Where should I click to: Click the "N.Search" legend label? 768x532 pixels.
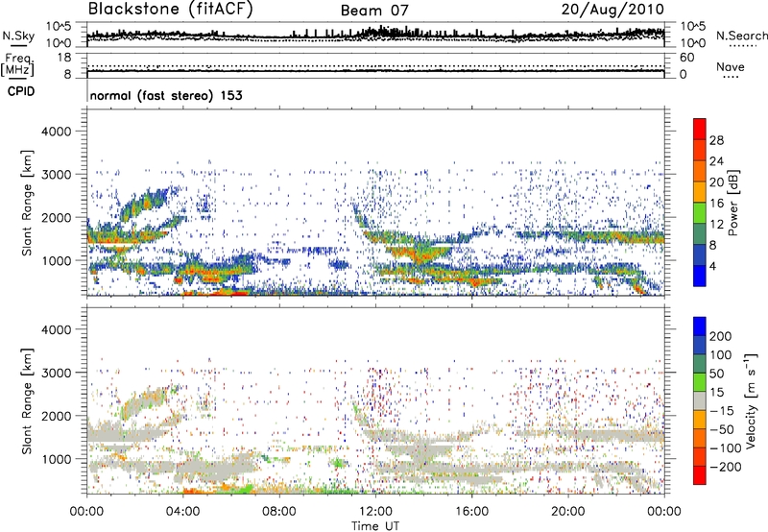(742, 36)
